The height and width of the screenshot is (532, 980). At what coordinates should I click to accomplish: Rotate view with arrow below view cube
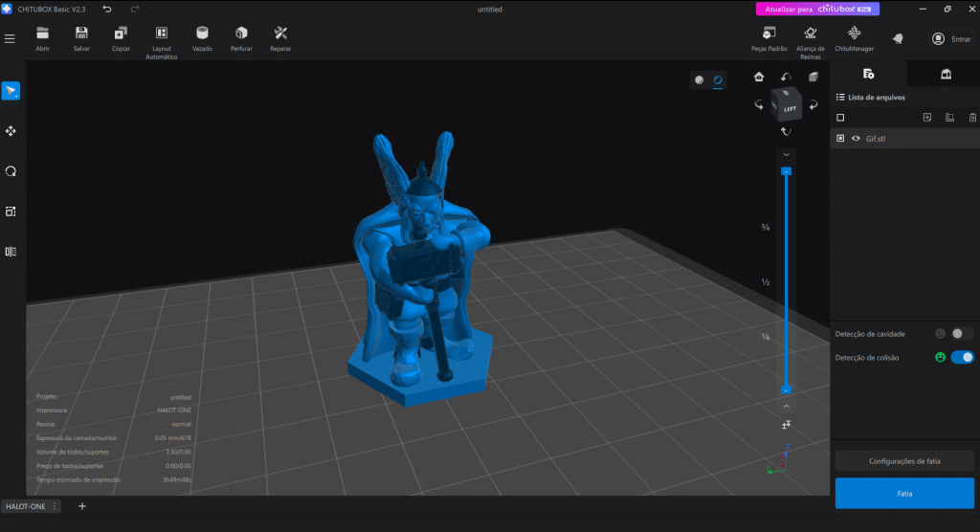tap(786, 132)
